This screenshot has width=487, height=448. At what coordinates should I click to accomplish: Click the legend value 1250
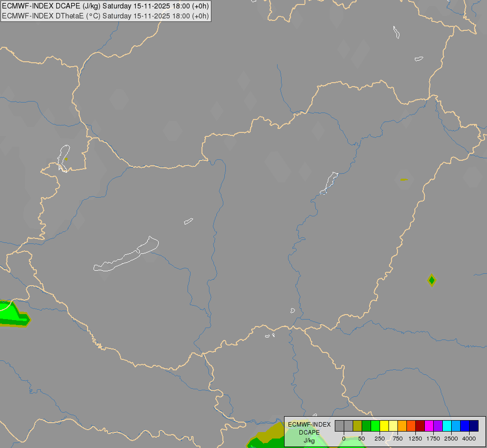415,439
